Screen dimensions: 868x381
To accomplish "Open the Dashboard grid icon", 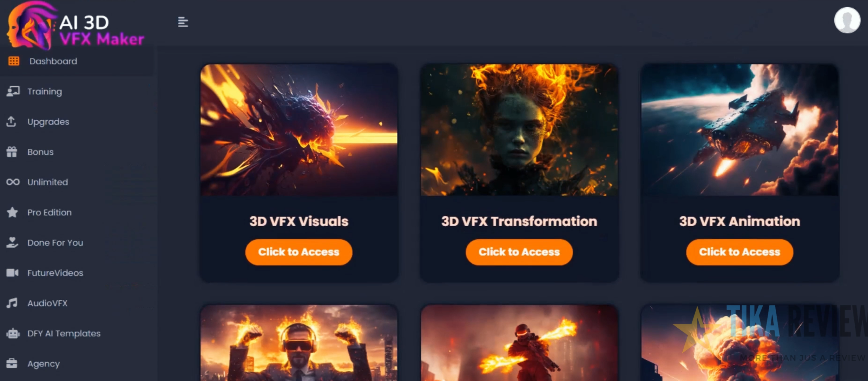I will pyautogui.click(x=14, y=61).
